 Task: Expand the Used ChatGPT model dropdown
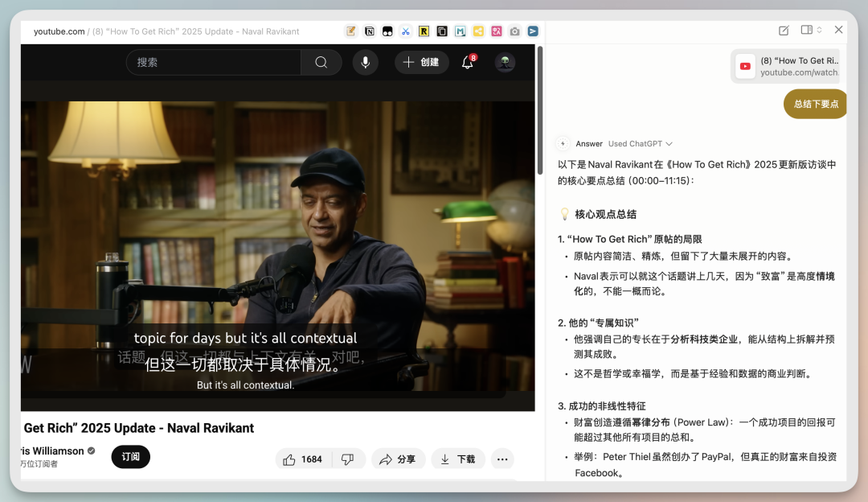[641, 144]
